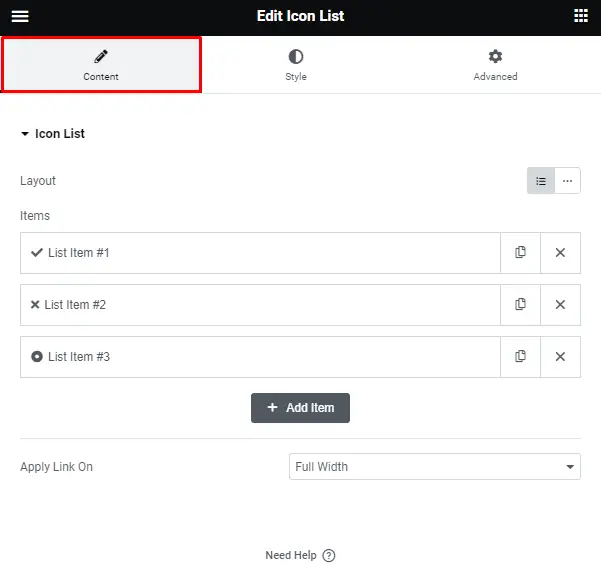This screenshot has height=586, width=601.
Task: Remove List Item #1
Action: tap(560, 253)
